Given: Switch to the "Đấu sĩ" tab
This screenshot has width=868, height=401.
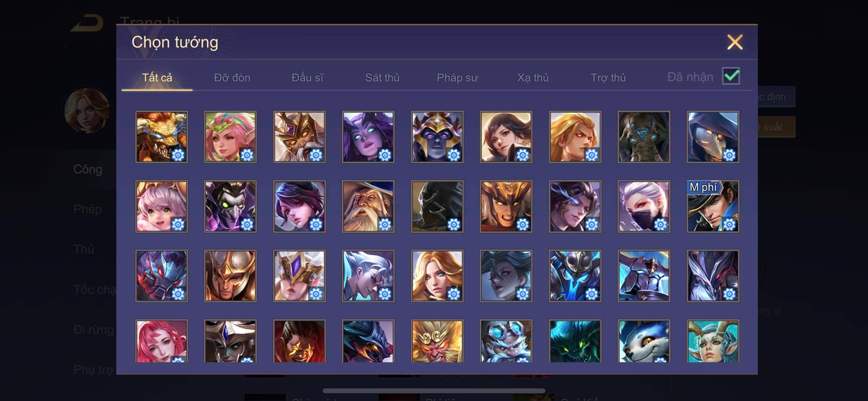Looking at the screenshot, I should (307, 78).
